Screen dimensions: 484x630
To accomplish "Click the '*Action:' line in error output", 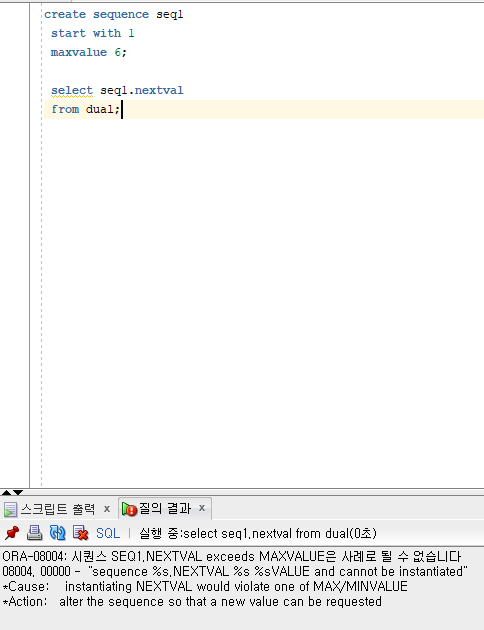I will point(192,601).
